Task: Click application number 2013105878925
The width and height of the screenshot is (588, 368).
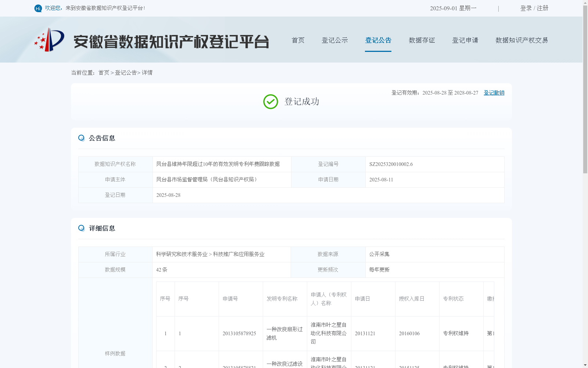Action: click(239, 333)
